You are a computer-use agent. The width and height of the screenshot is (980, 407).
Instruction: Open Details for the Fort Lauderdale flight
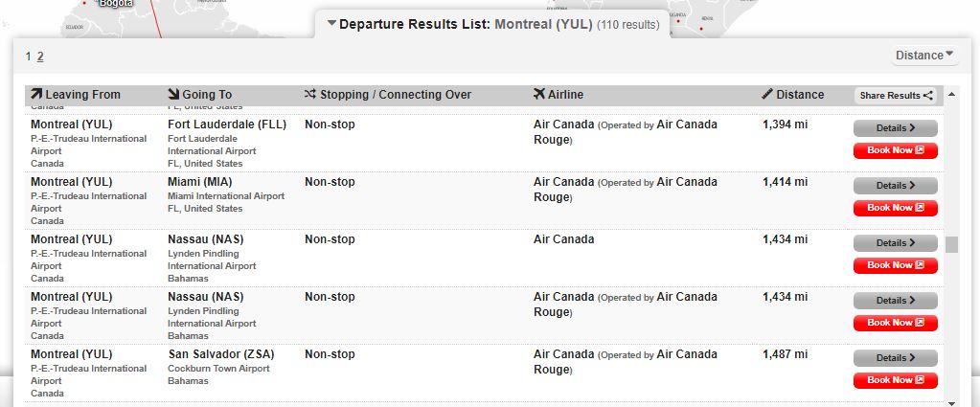(895, 127)
